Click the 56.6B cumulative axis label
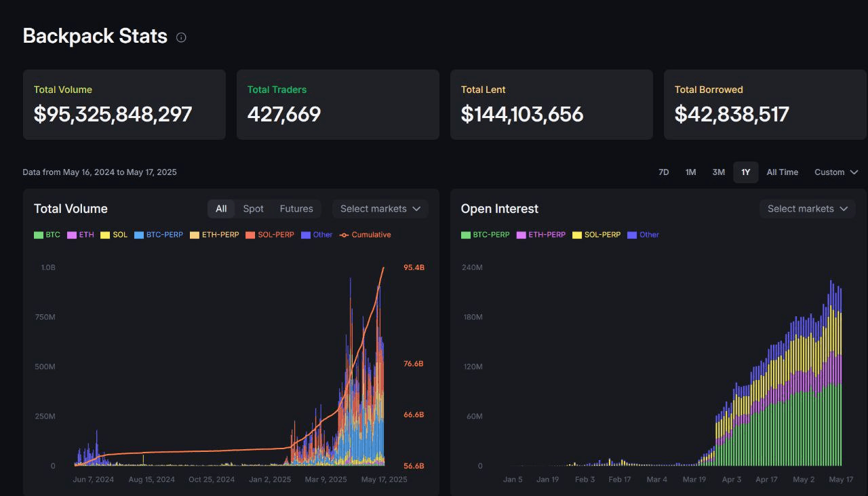The height and width of the screenshot is (496, 868). tap(414, 466)
